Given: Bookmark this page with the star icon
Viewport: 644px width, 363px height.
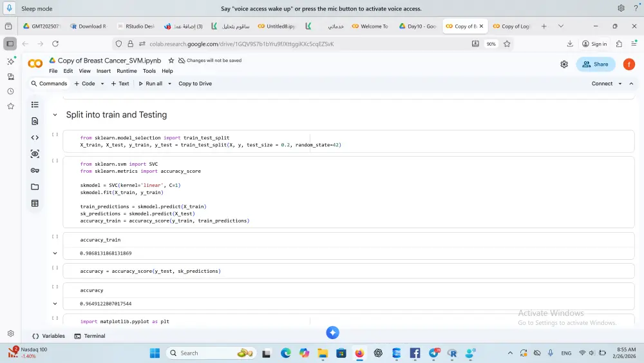Looking at the screenshot, I should (507, 44).
